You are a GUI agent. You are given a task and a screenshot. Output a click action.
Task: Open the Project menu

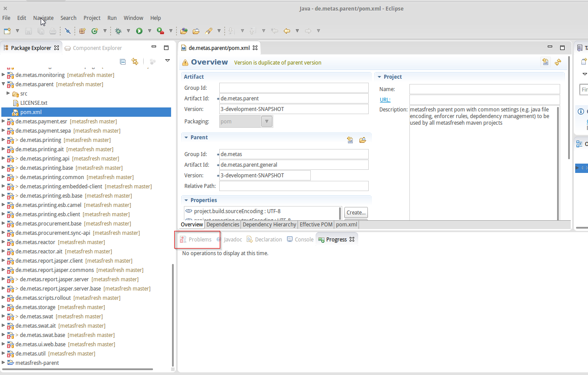(92, 18)
